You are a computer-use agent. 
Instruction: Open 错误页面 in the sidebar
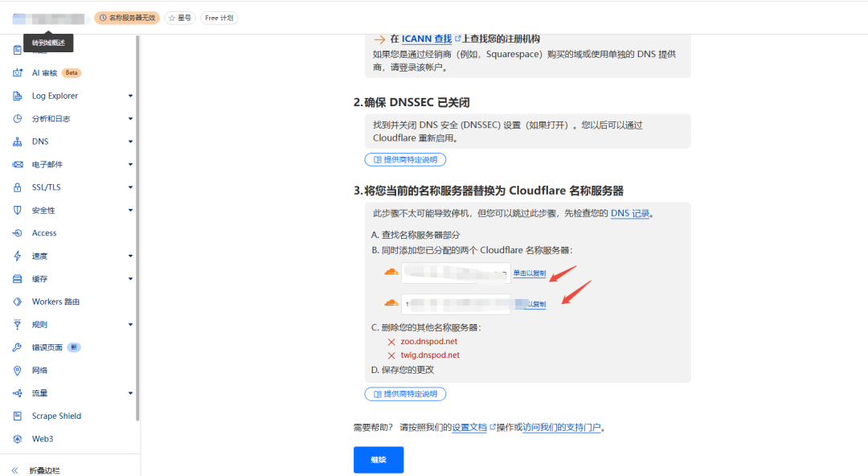click(x=47, y=347)
